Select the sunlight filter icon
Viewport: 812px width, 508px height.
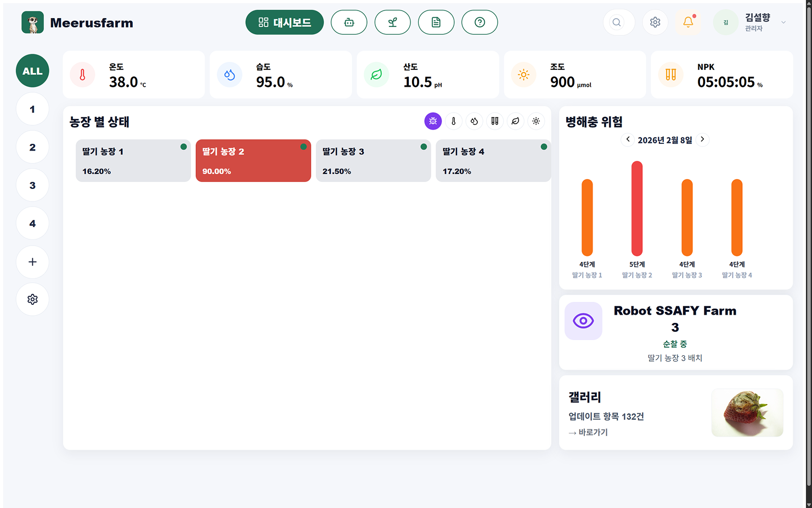pyautogui.click(x=536, y=121)
